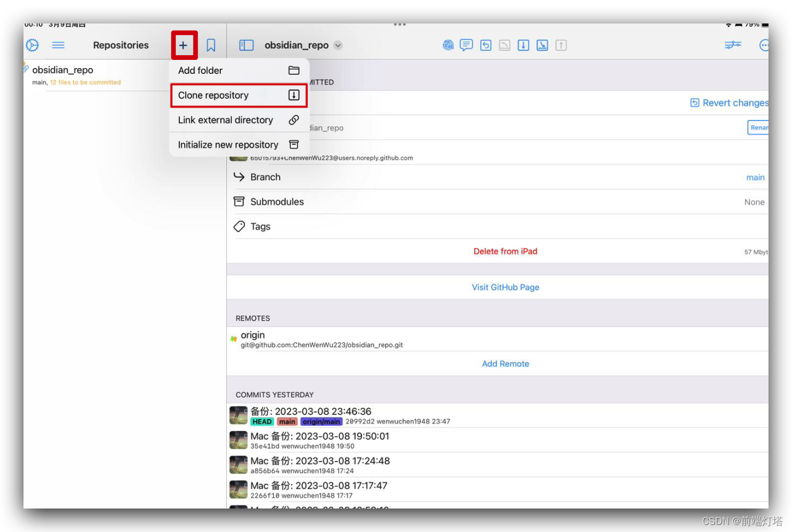This screenshot has height=532, width=792.
Task: Click Revert changes link
Action: [729, 103]
